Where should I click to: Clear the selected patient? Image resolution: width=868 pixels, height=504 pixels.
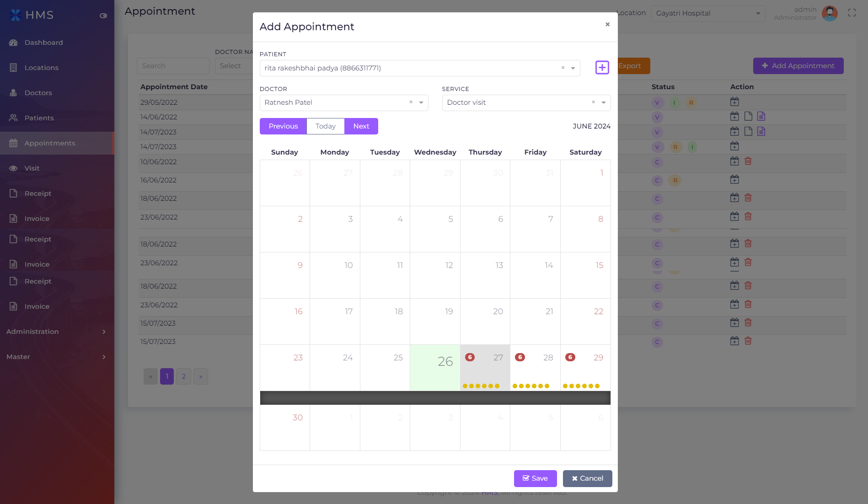[563, 68]
